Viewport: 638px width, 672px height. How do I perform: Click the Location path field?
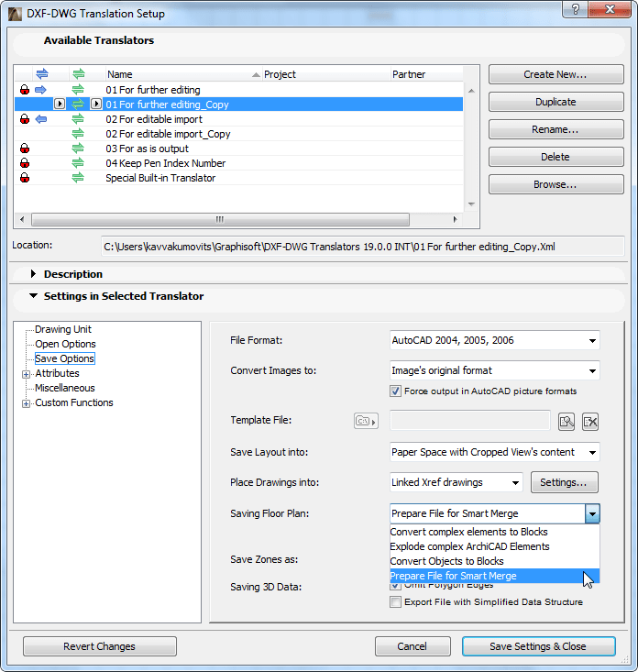coord(362,247)
